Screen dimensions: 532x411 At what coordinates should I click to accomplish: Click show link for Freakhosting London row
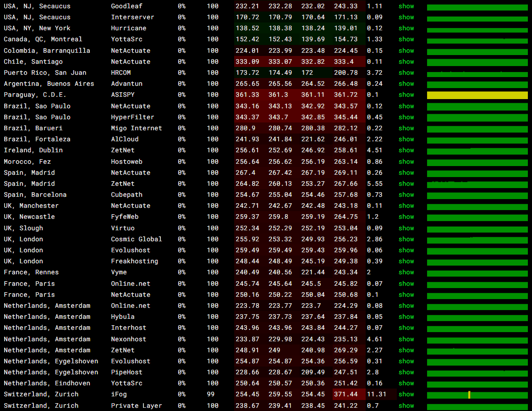[406, 261]
